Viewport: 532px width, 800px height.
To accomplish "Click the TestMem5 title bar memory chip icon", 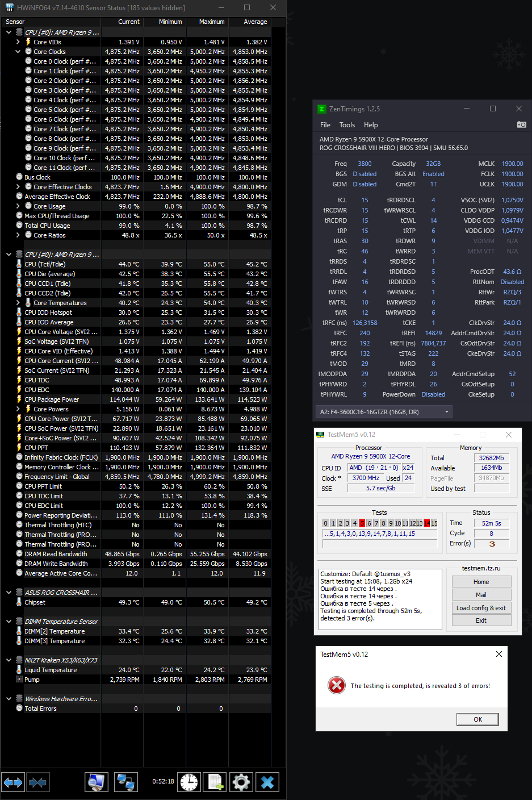I will 320,435.
